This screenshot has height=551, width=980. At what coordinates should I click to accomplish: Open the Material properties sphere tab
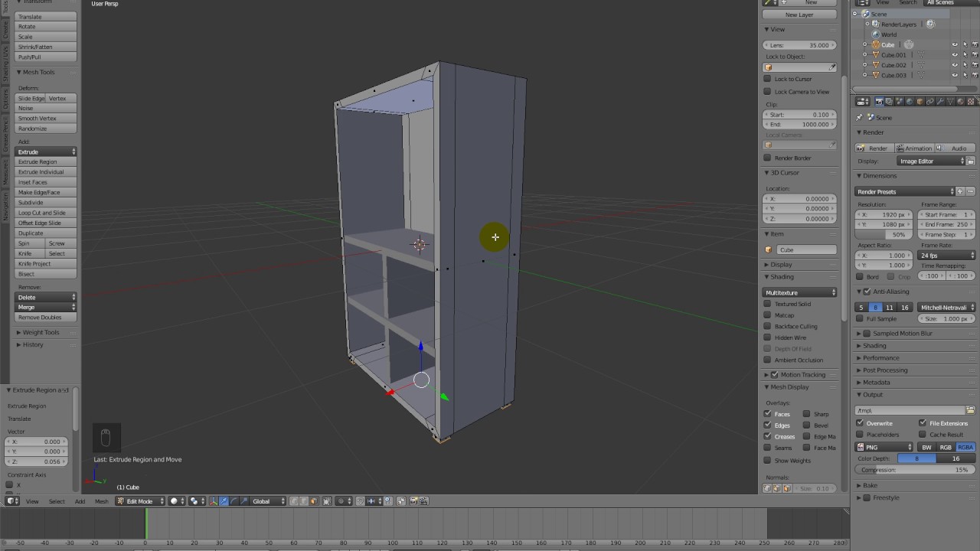[961, 102]
